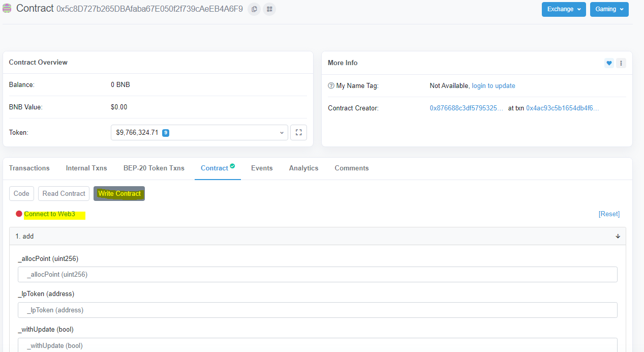The height and width of the screenshot is (352, 644).
Task: Click the _allocPoint (uint256) input field
Action: pos(317,275)
